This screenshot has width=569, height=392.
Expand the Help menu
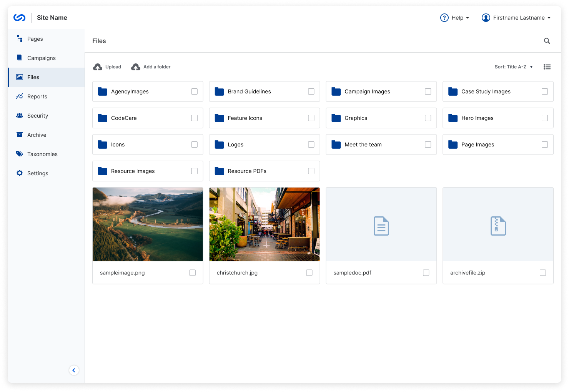(455, 18)
